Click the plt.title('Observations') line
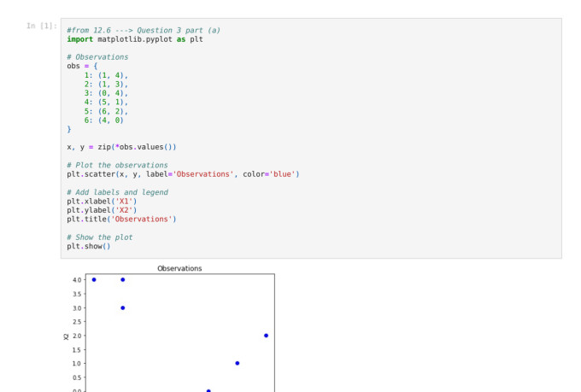Image resolution: width=581 pixels, height=392 pixels. 121,219
